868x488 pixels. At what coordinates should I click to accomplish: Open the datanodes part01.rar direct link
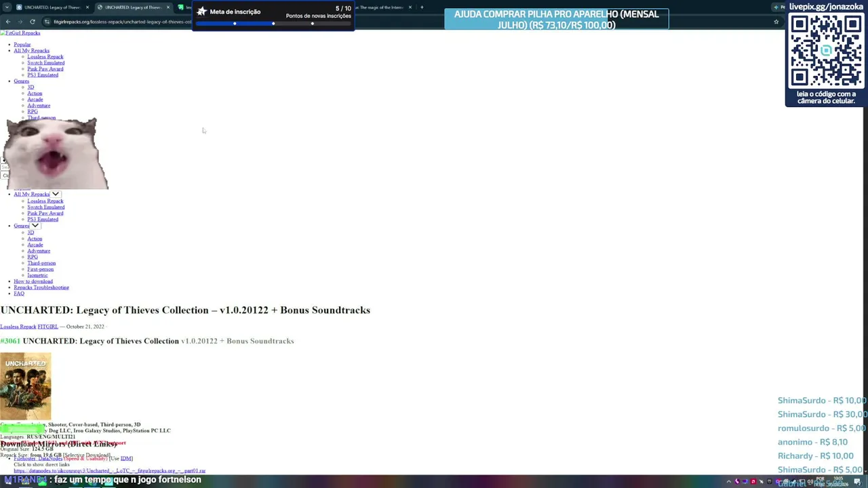click(109, 471)
